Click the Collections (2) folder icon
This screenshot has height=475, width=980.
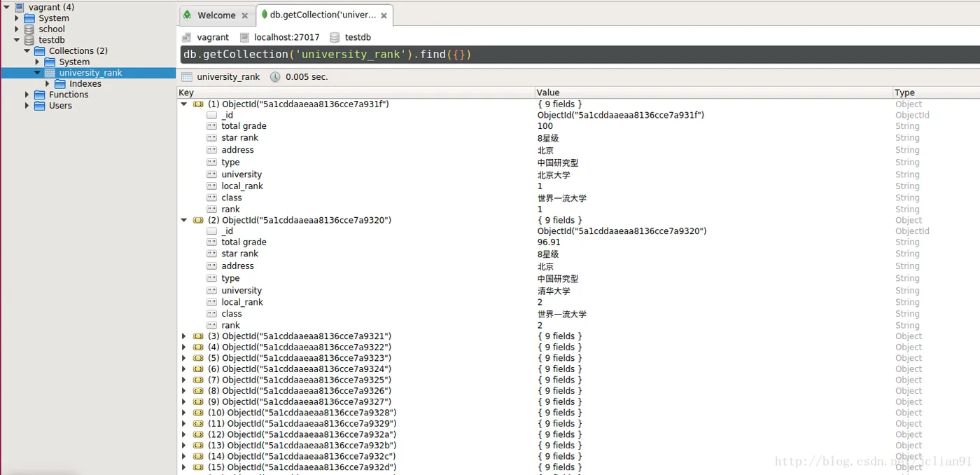tap(39, 50)
